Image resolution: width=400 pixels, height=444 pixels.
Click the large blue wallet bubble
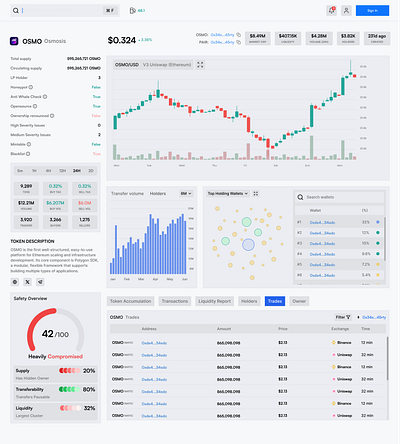pos(248,245)
